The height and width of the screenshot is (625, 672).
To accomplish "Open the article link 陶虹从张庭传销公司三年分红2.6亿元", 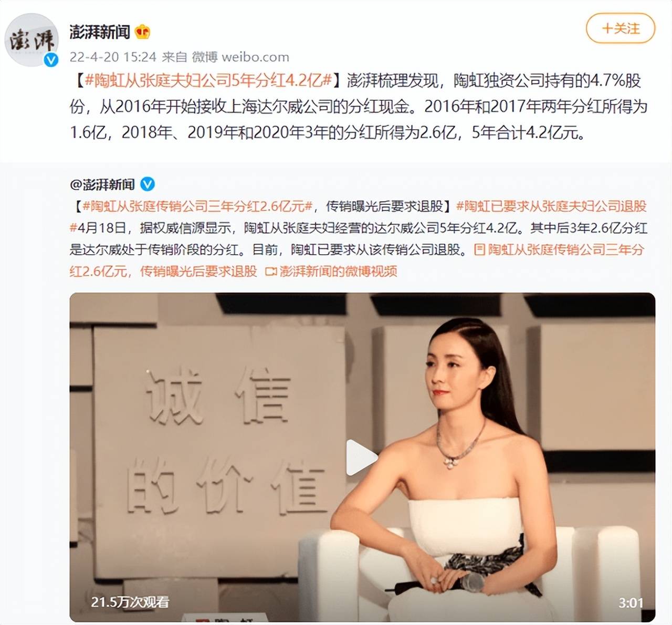I will point(357,261).
